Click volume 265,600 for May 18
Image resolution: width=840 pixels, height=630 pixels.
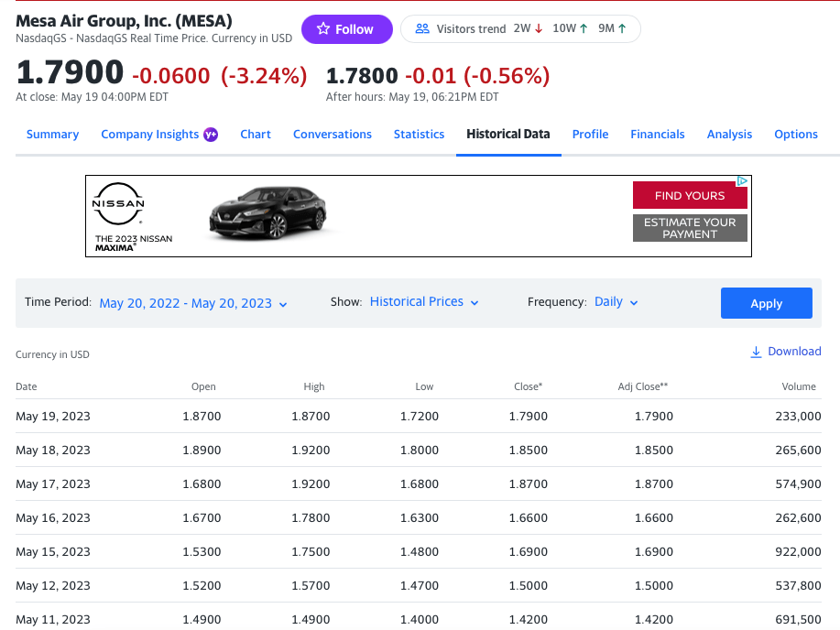[x=798, y=450]
